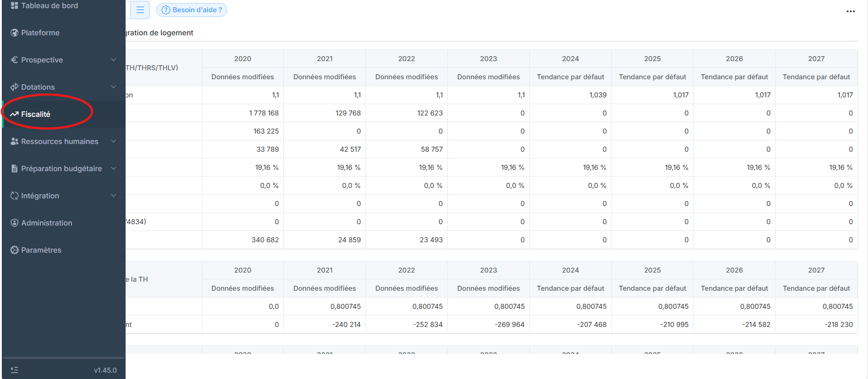Toggle the hamburger menu button
868x379 pixels.
140,10
